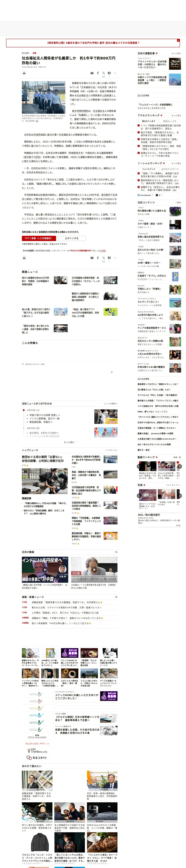
Task: Click 今すぐ登録 red registration button
Action: point(39,238)
